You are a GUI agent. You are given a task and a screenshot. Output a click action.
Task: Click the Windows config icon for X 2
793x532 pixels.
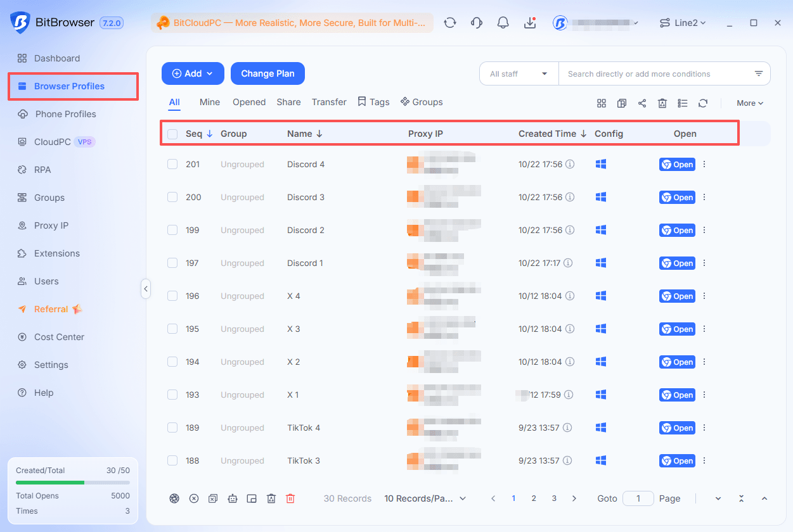click(x=601, y=362)
